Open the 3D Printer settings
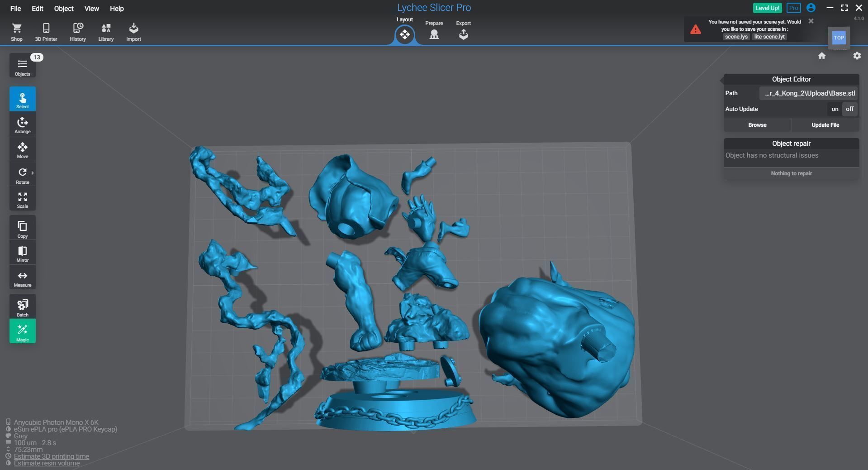This screenshot has width=868, height=470. point(46,32)
